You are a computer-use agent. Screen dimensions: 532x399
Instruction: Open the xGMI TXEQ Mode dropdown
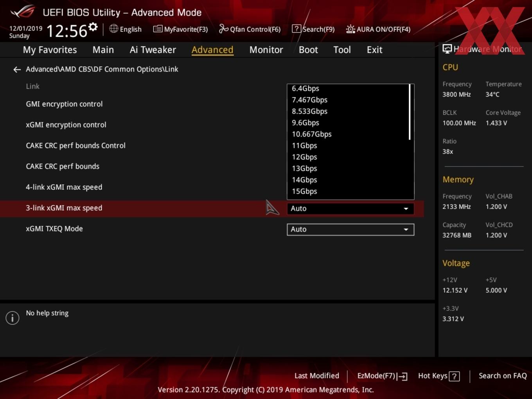pos(350,229)
